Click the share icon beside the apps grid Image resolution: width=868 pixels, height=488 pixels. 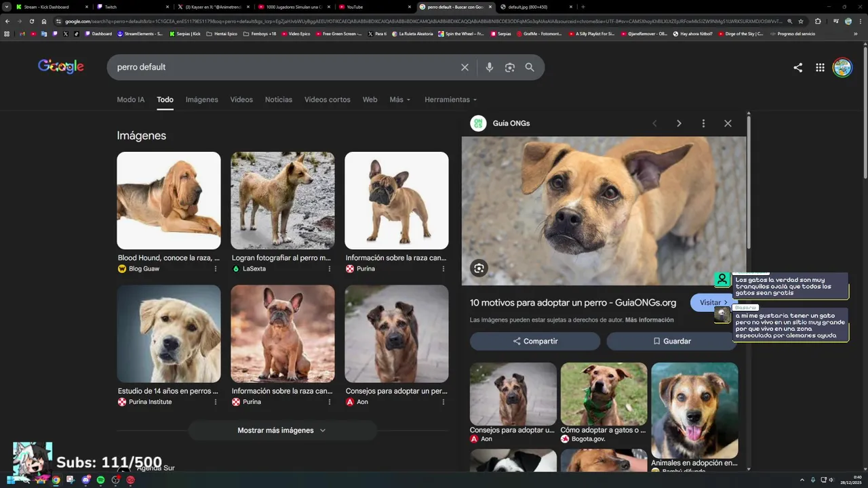tap(798, 67)
